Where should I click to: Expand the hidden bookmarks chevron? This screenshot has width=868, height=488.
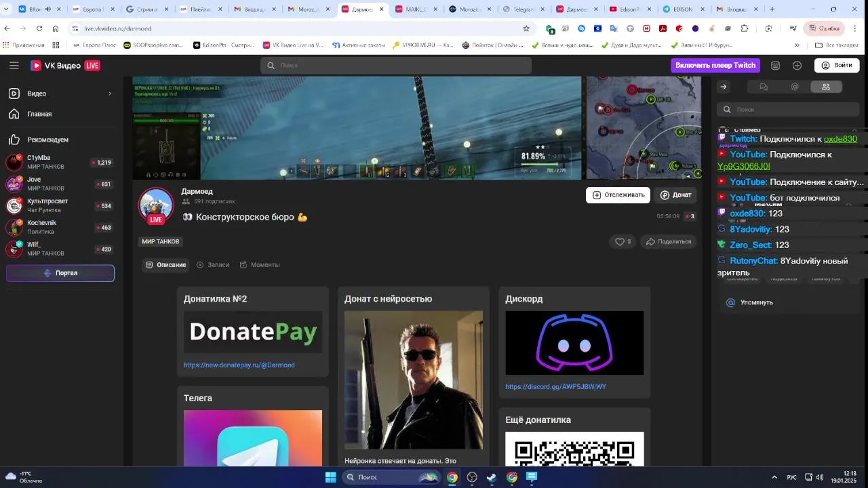tap(797, 45)
